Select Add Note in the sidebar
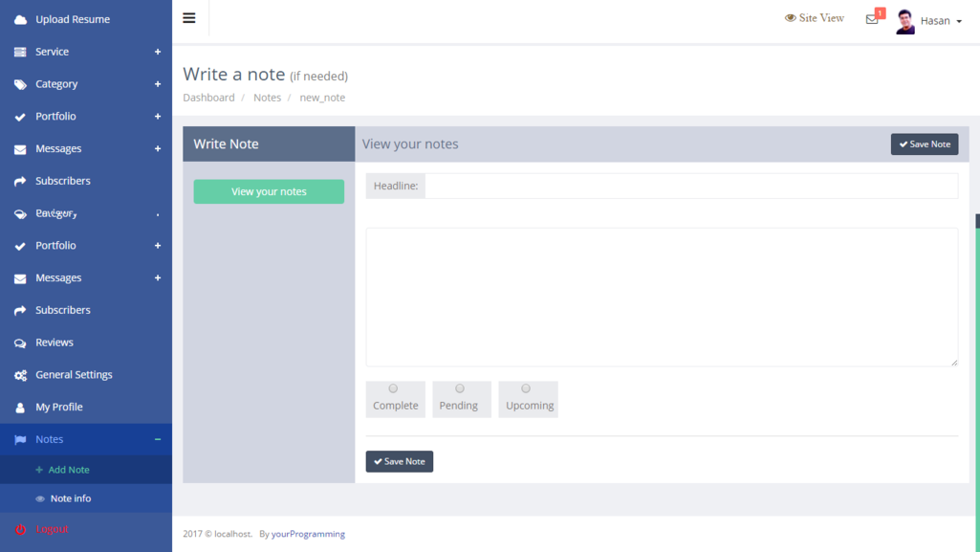Viewport: 980px width, 552px height. 68,470
